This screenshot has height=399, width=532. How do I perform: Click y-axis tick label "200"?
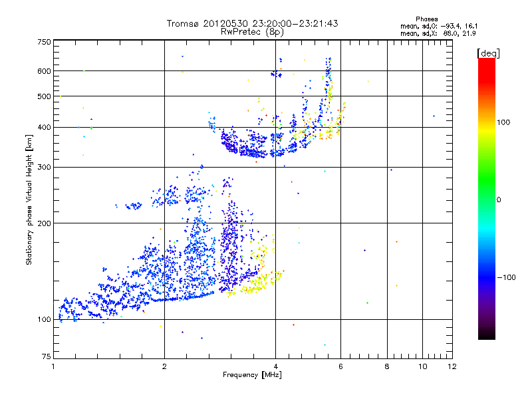coord(44,223)
